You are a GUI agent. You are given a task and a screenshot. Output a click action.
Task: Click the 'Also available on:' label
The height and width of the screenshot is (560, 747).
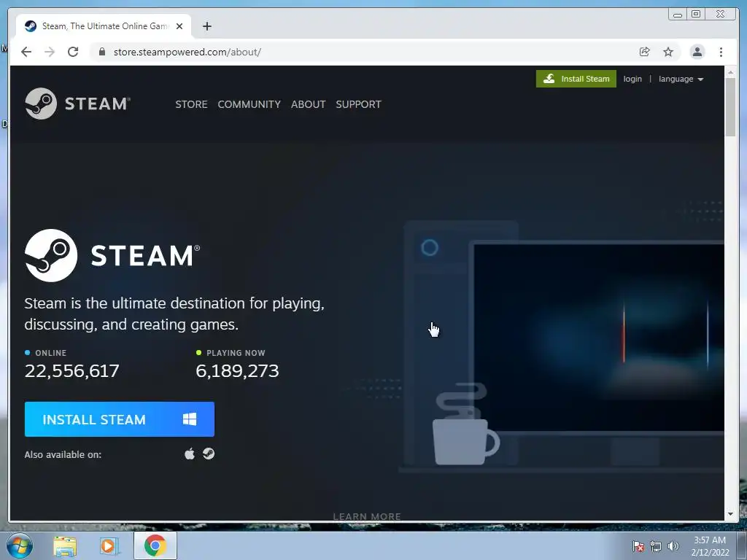pos(63,454)
